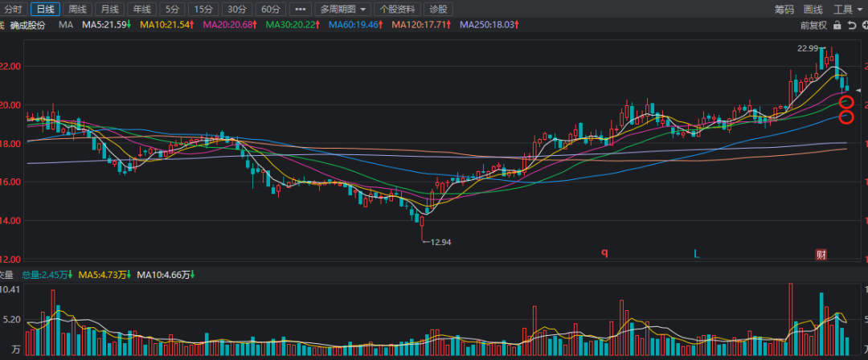Switch chart to 周线 weekly period
The width and height of the screenshot is (868, 360).
pyautogui.click(x=77, y=10)
